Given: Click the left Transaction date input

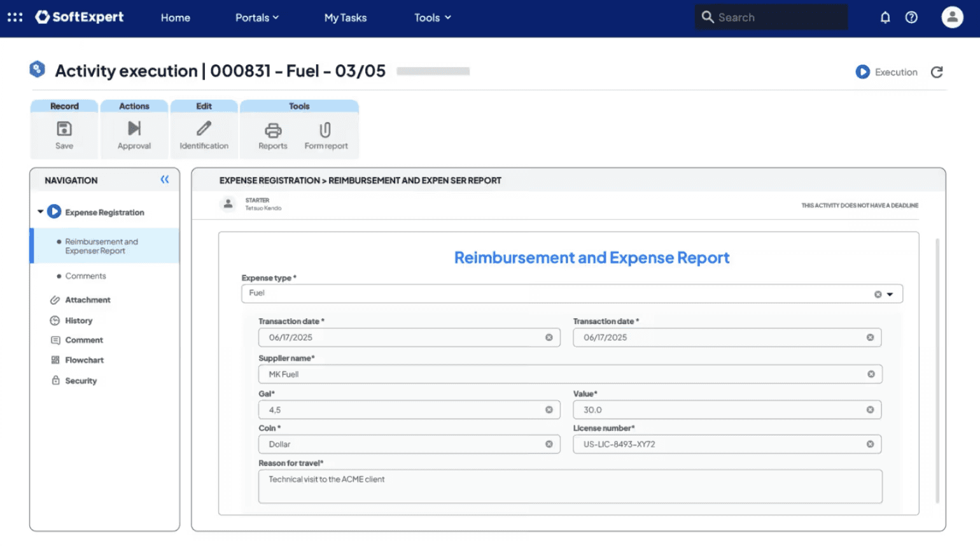Looking at the screenshot, I should tap(409, 337).
